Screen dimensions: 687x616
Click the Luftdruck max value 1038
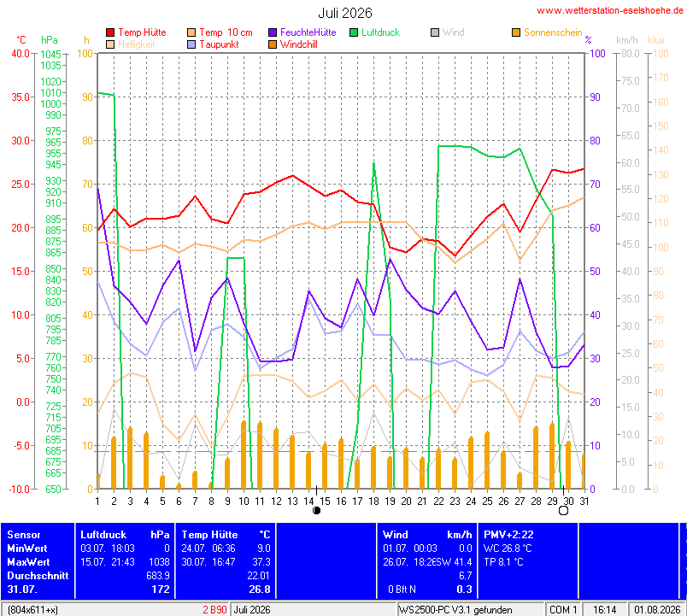159,561
